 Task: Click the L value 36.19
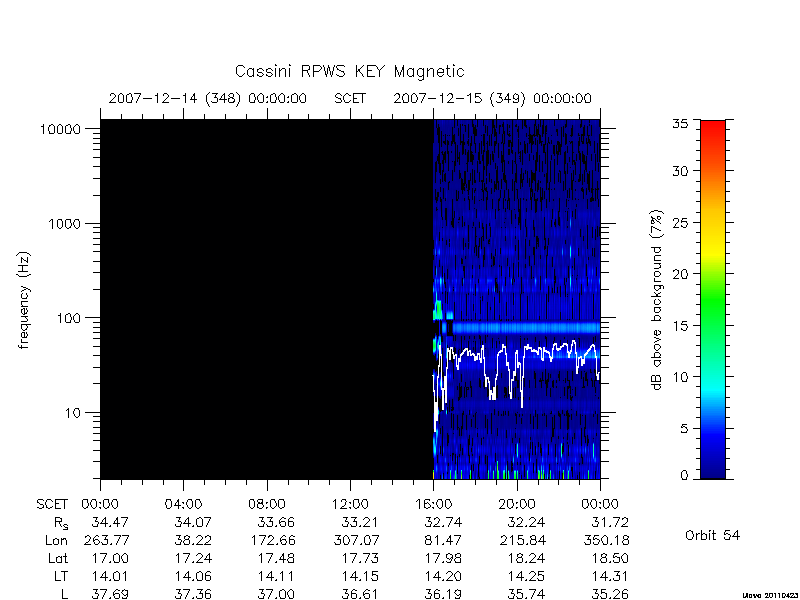443,594
